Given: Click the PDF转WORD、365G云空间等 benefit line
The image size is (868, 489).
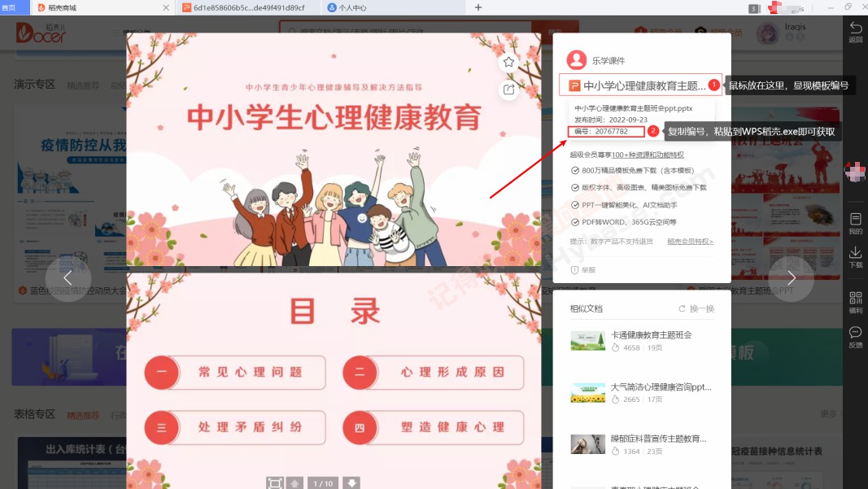Looking at the screenshot, I should point(624,222).
